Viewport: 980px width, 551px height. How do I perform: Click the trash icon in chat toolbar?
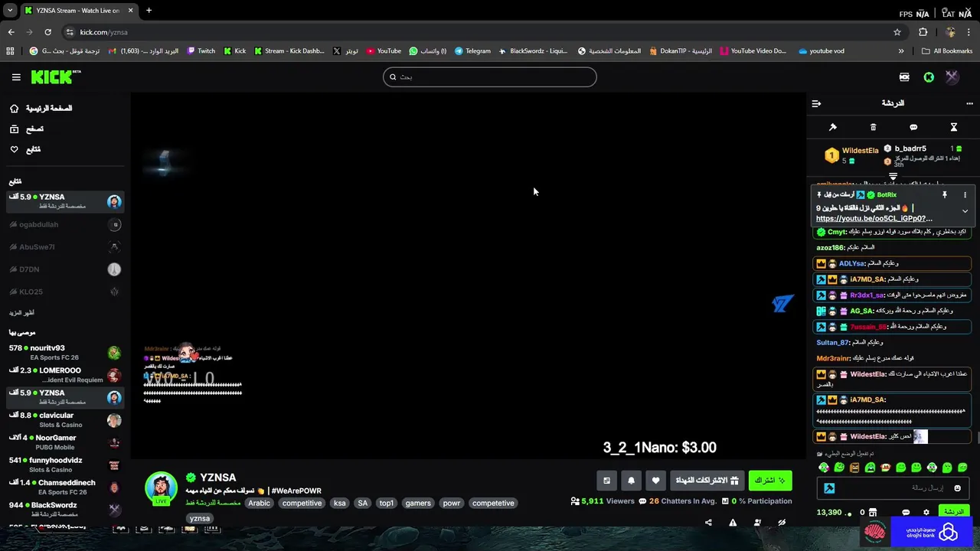(873, 127)
